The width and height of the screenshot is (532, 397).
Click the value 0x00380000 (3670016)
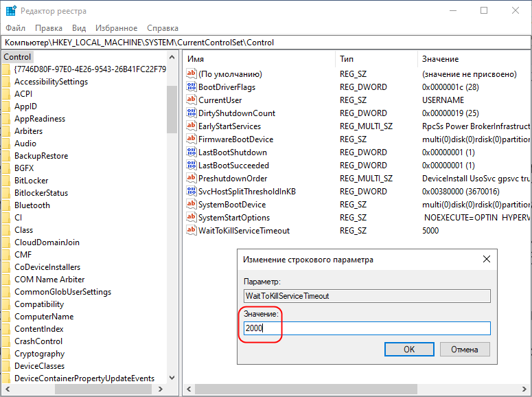(x=461, y=192)
